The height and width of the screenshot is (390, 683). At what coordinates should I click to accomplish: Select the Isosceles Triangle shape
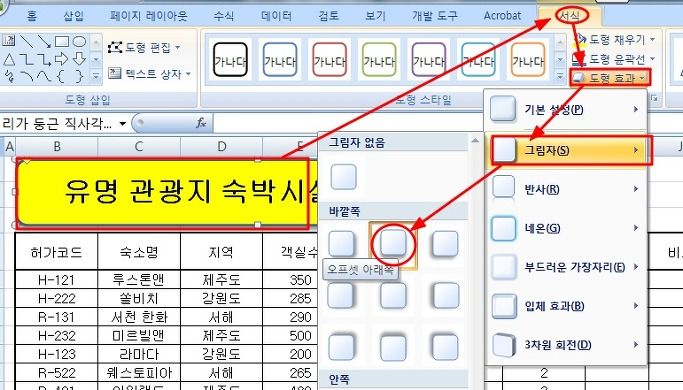[x=9, y=59]
